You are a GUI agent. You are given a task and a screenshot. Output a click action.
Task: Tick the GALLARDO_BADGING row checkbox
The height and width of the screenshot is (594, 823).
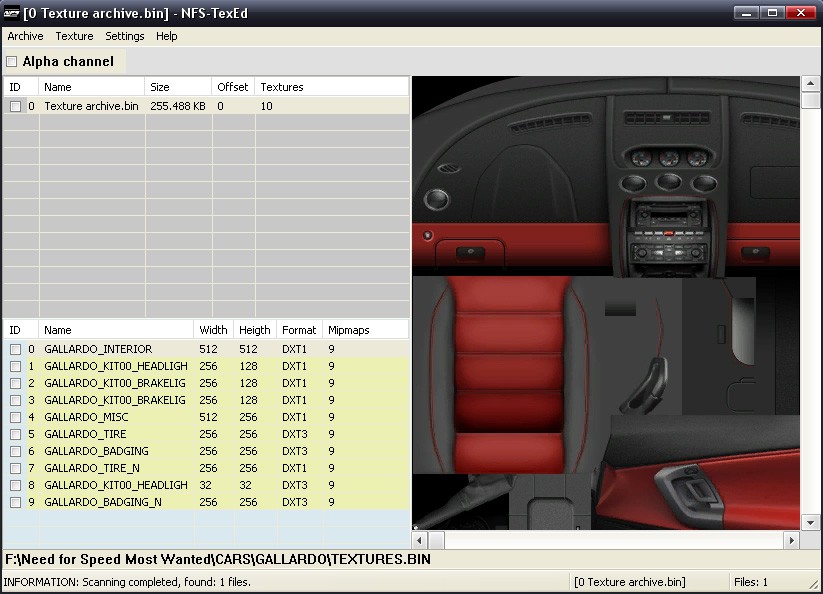(x=15, y=451)
